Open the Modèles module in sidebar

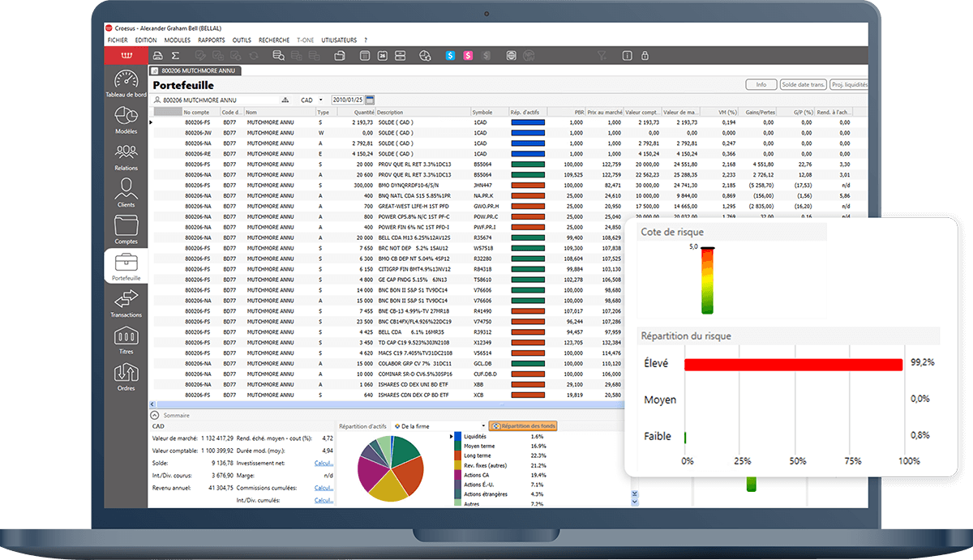(x=126, y=120)
